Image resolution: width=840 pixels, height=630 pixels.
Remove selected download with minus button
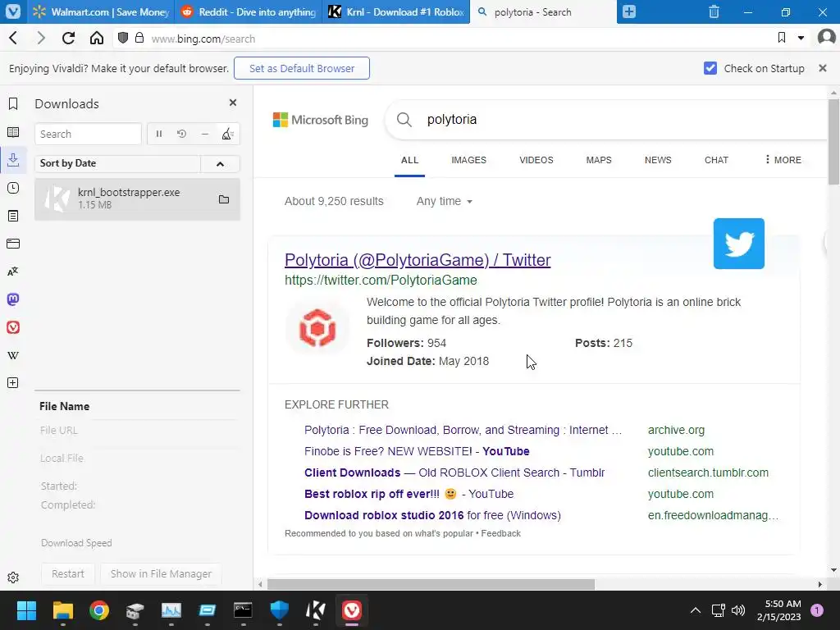[204, 134]
